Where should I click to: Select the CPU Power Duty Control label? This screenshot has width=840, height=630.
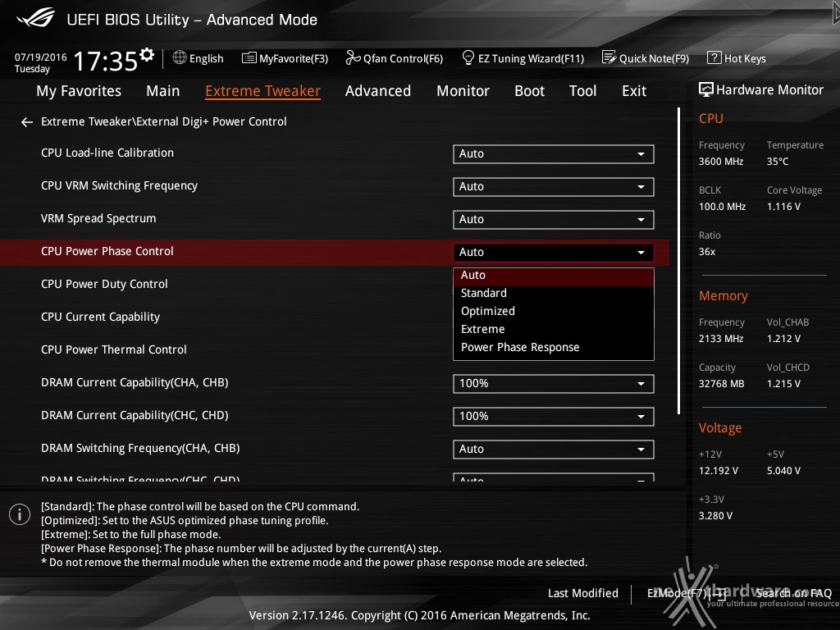104,285
